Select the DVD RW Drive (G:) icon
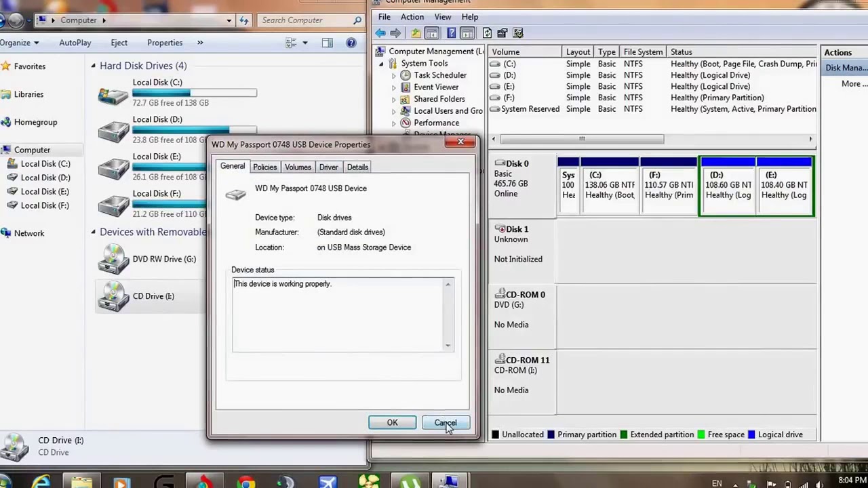868x488 pixels. (x=113, y=260)
